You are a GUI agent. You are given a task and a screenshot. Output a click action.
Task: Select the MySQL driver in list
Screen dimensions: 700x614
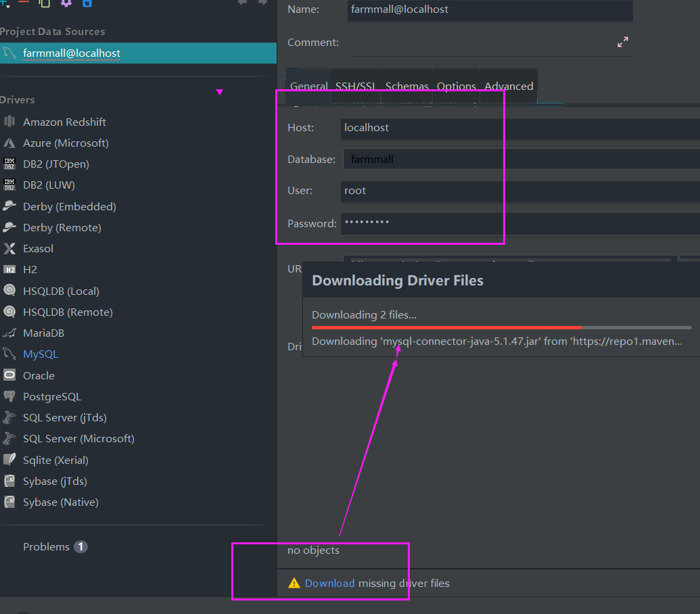tap(41, 354)
